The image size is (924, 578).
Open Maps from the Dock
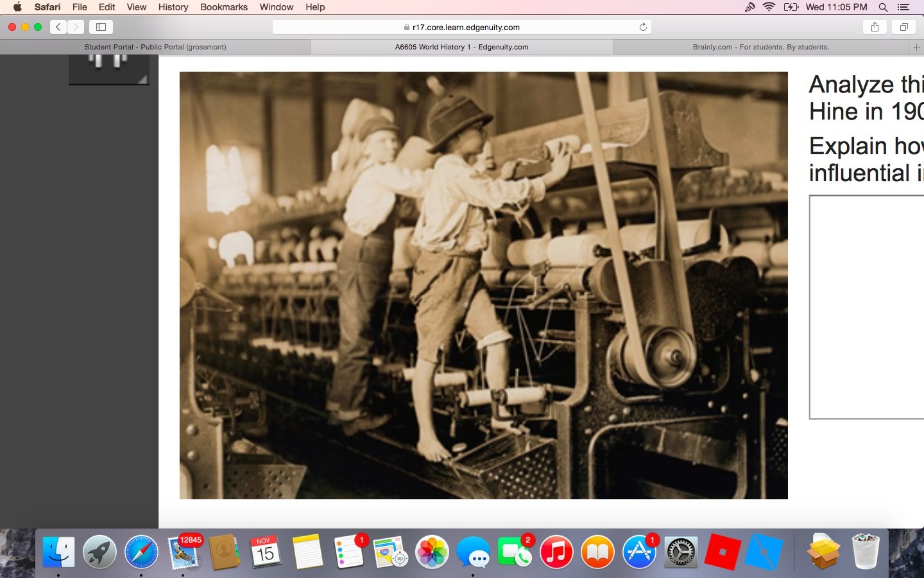click(390, 552)
